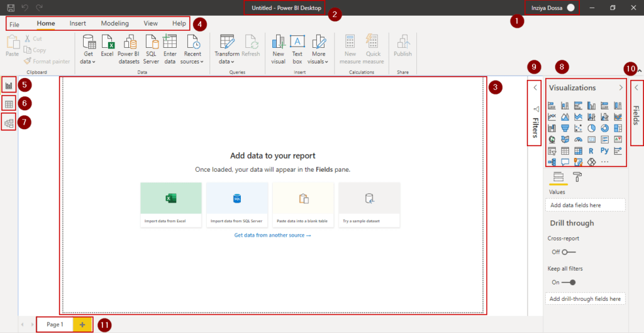The image size is (644, 333).
Task: Collapse the ribbon using the top-right caret
Action: coord(639,71)
